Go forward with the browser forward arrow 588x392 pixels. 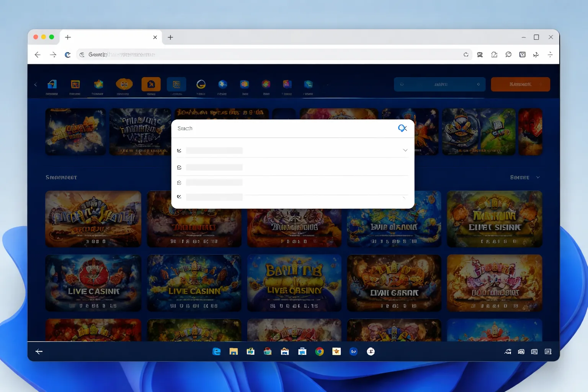pyautogui.click(x=53, y=55)
